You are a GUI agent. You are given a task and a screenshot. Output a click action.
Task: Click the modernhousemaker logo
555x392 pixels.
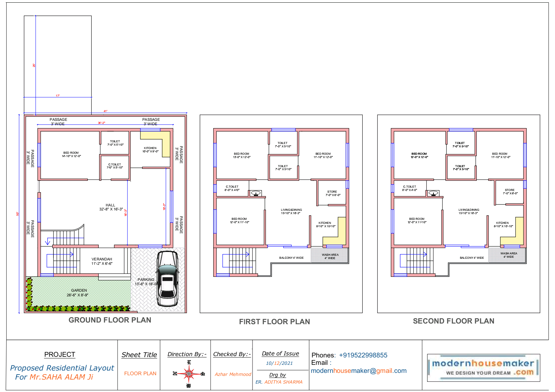tap(483, 368)
